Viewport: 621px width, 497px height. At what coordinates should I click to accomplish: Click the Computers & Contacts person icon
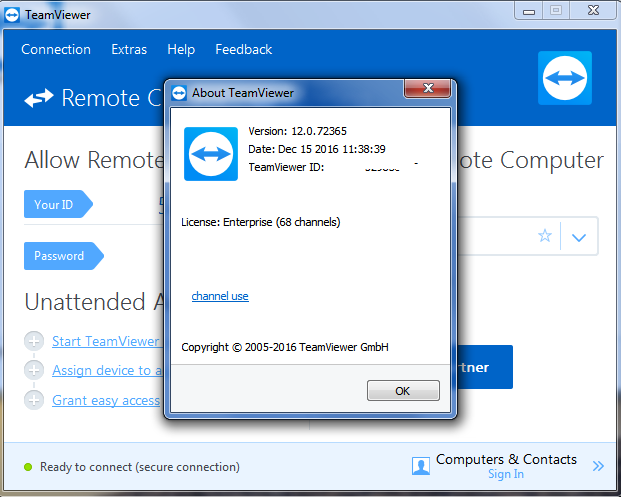click(x=421, y=466)
